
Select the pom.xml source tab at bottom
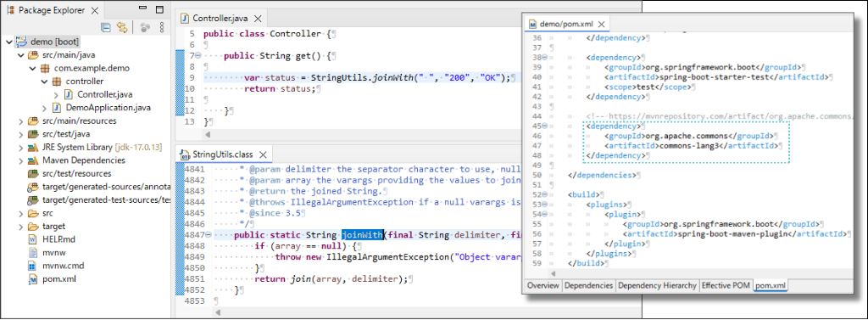point(771,285)
